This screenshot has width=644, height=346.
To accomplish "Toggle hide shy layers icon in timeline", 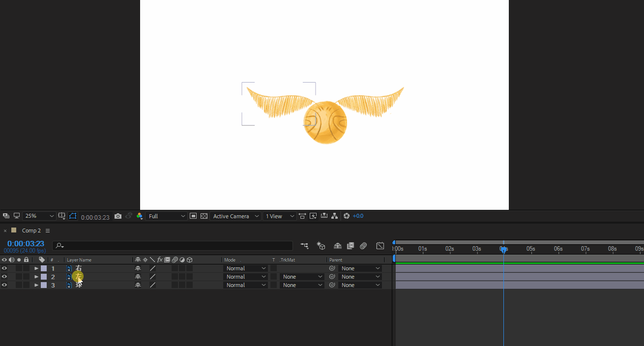I will pyautogui.click(x=338, y=246).
